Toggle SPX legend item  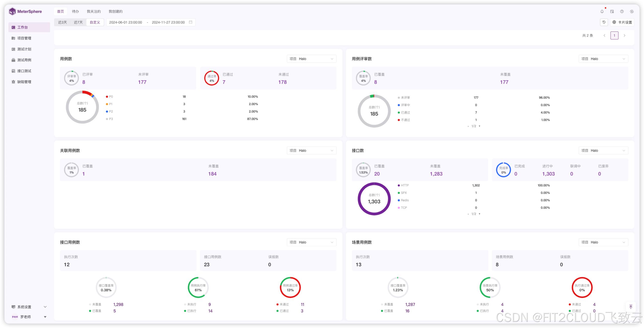(402, 193)
